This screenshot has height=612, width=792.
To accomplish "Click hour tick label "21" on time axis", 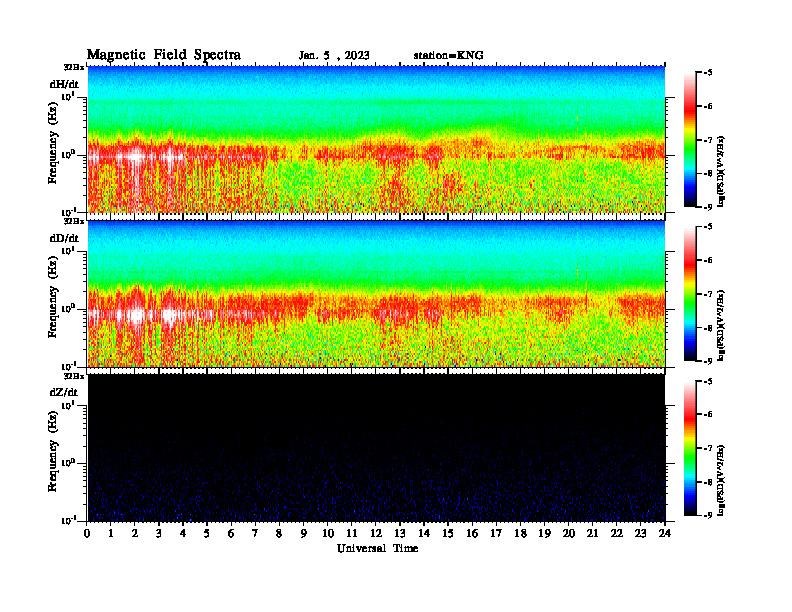I will pyautogui.click(x=592, y=533).
